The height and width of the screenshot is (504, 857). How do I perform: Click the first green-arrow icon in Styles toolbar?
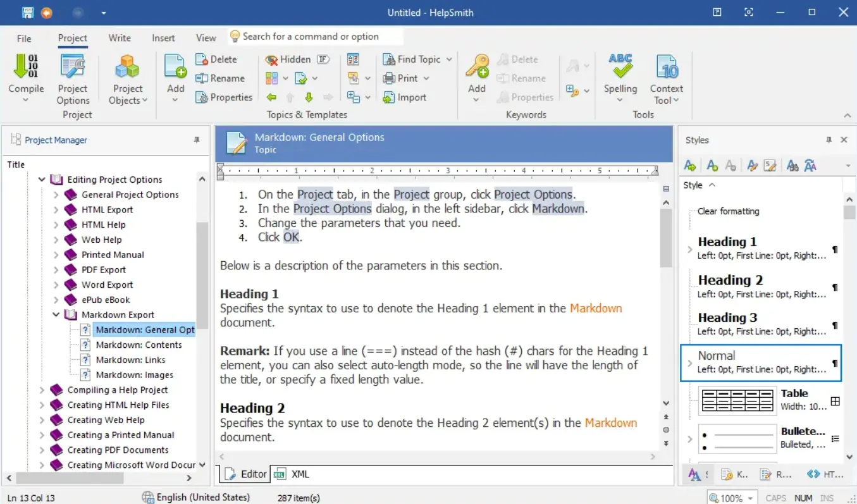691,166
